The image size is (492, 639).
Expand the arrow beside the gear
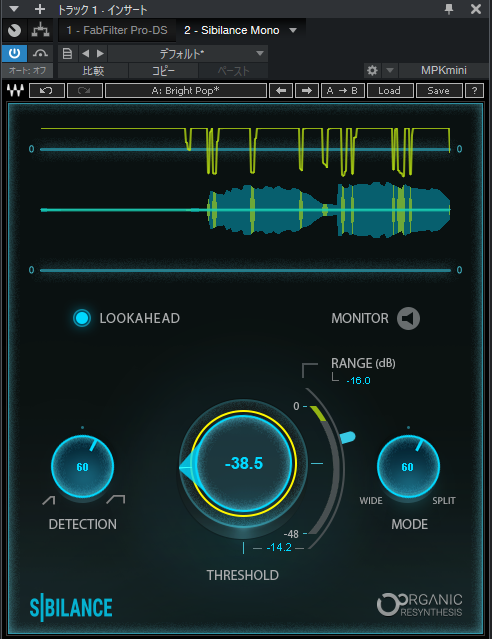[x=390, y=70]
